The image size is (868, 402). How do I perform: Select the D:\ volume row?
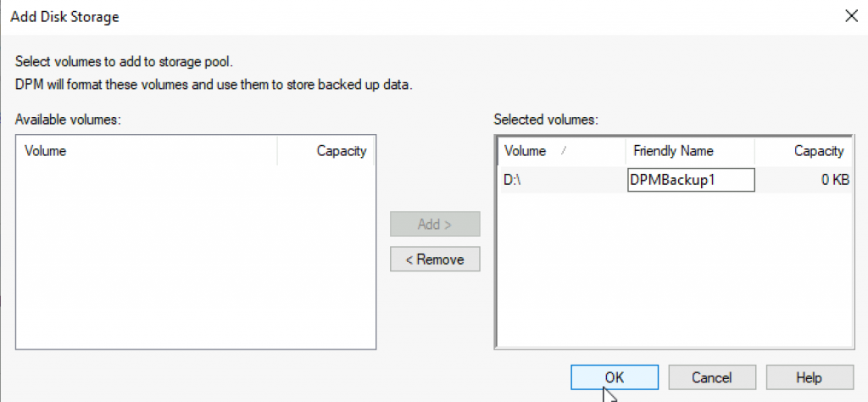[x=675, y=180]
